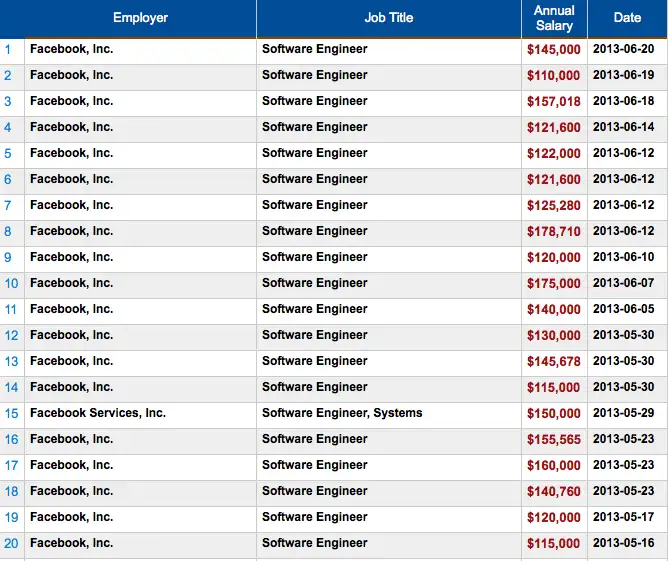
Task: Select the $130,000 salary value
Action: point(553,335)
